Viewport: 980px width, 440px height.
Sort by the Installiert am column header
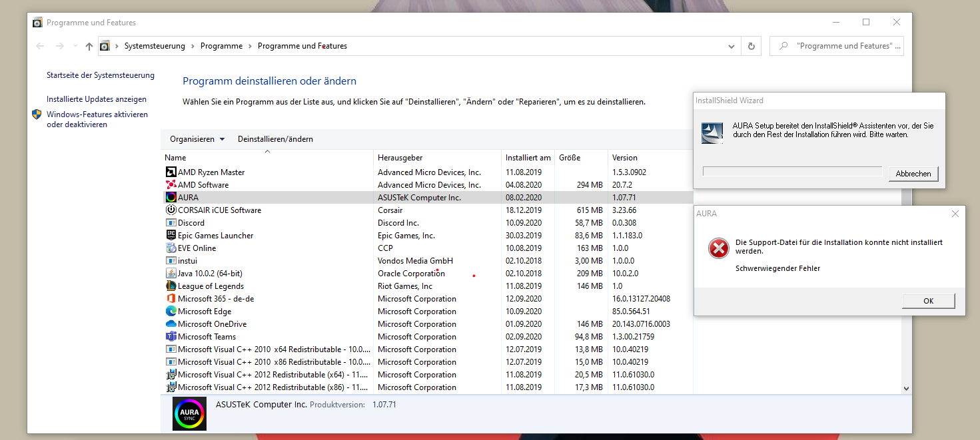pyautogui.click(x=528, y=158)
